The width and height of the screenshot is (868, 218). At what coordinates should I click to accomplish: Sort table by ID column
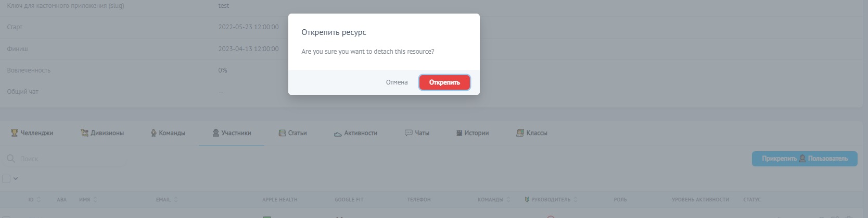click(x=34, y=200)
